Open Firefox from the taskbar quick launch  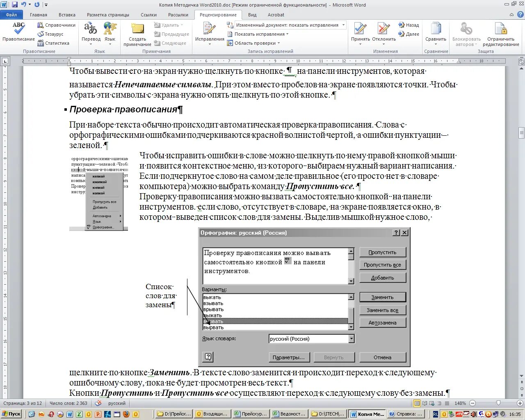click(x=126, y=414)
